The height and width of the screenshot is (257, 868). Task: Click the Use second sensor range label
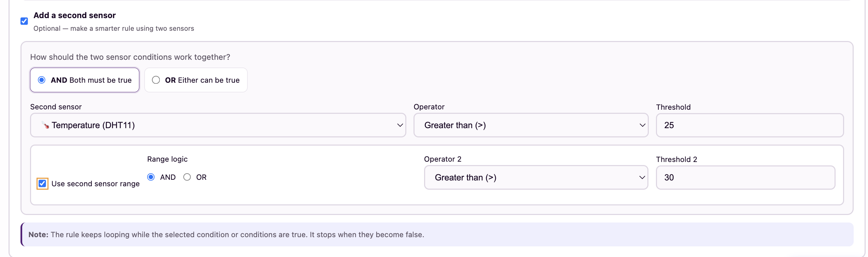[x=96, y=184]
